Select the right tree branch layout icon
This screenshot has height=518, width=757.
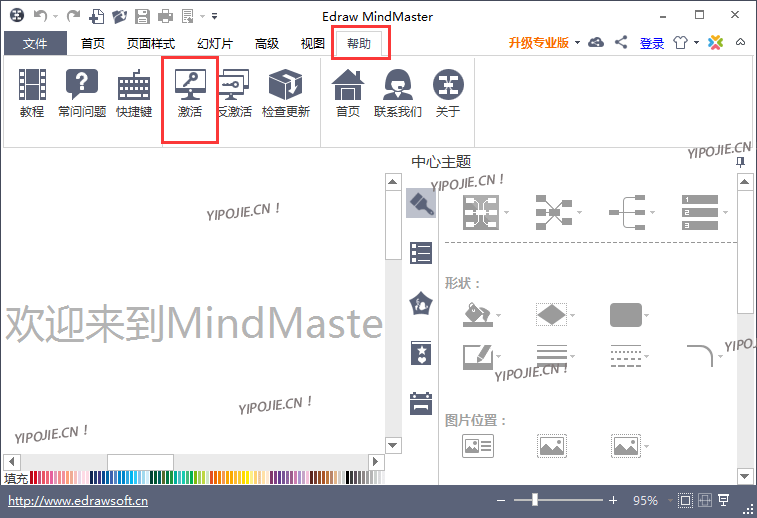[x=627, y=212]
